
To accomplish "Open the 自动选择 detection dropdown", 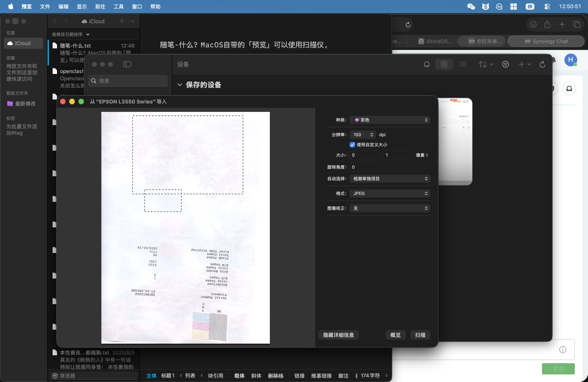I will pyautogui.click(x=390, y=179).
